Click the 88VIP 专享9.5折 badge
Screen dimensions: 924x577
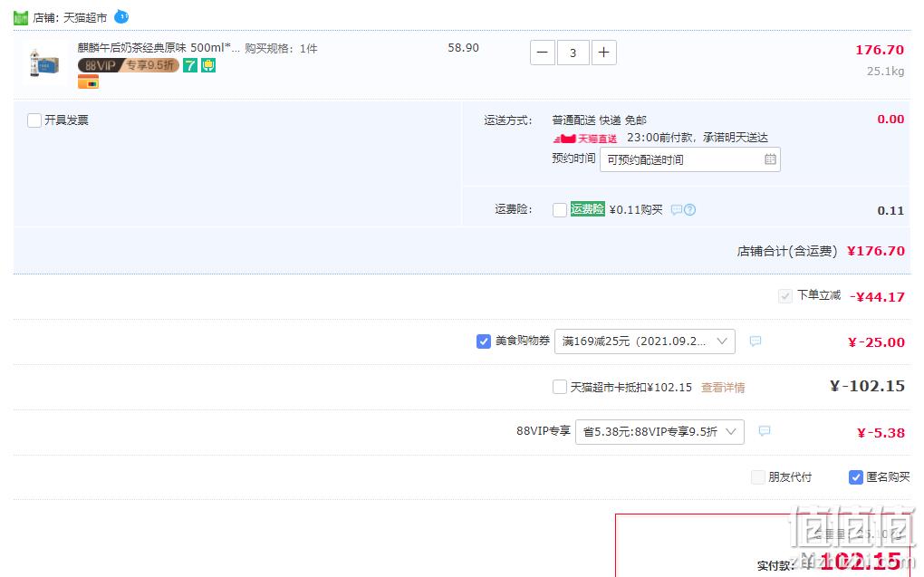point(129,65)
